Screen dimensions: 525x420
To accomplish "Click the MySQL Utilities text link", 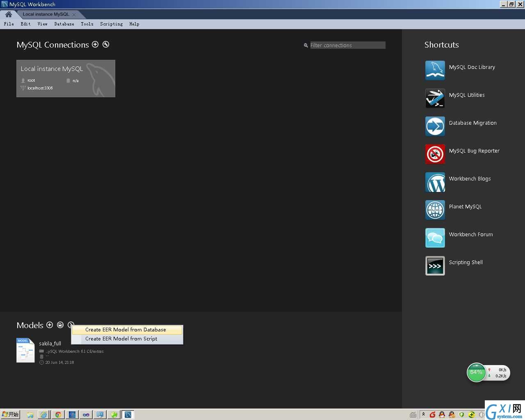I will point(467,95).
